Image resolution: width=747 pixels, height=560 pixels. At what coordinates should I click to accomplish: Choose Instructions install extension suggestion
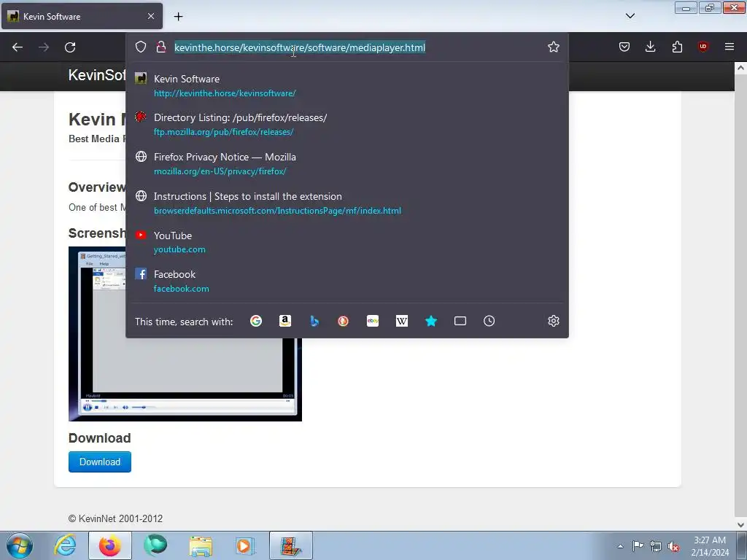pyautogui.click(x=347, y=203)
